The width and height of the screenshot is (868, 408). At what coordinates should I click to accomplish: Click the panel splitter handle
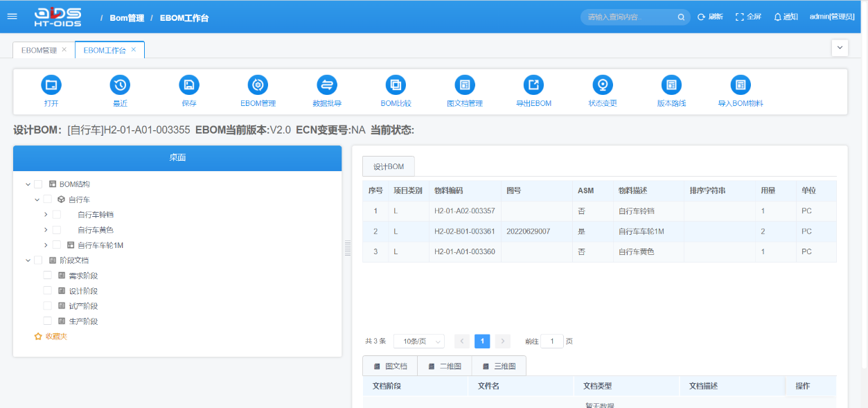coord(347,249)
